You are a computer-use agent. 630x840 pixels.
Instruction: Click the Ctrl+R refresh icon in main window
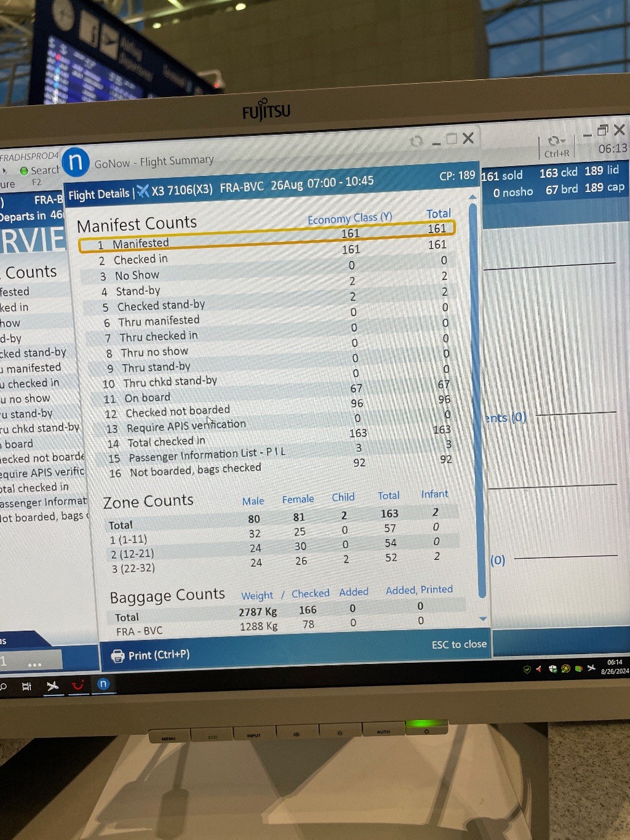pyautogui.click(x=556, y=142)
